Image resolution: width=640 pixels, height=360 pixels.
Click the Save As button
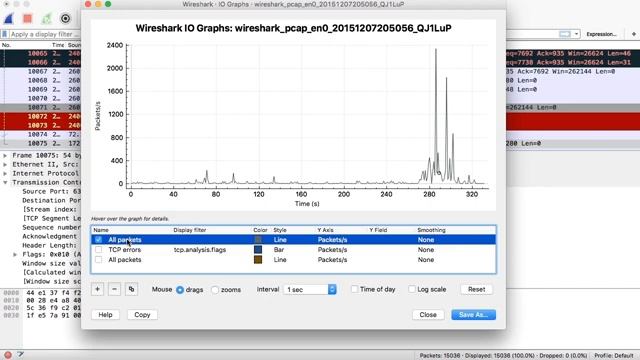tap(473, 315)
